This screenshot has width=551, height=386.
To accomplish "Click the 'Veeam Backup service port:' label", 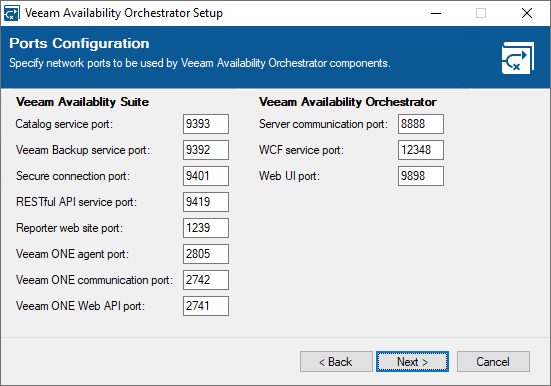I will pos(83,150).
